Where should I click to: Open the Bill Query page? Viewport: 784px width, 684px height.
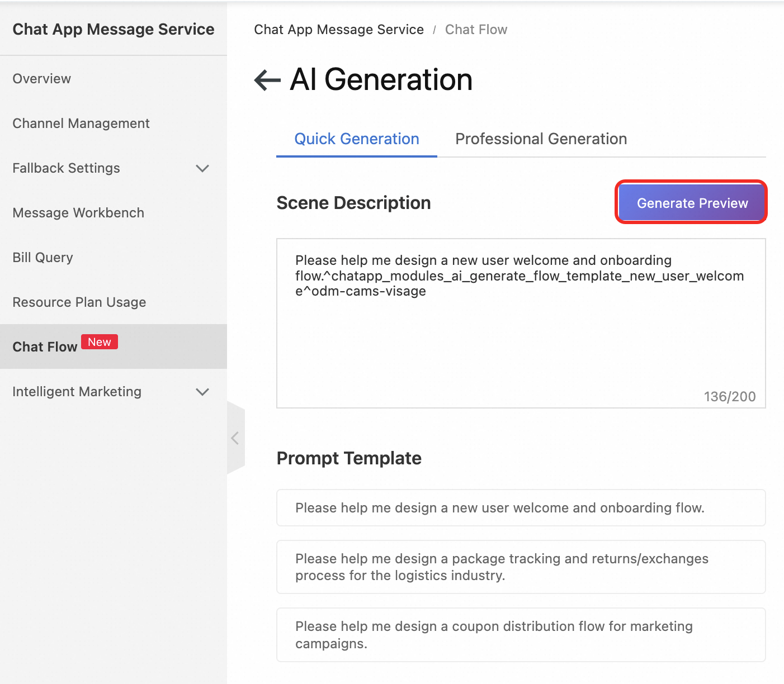click(x=43, y=258)
